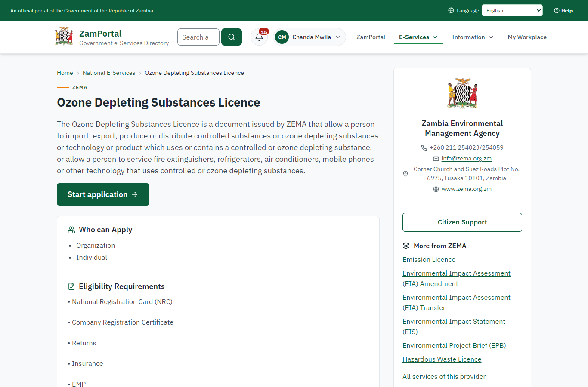Click the envelope icon beside ZEMA email

[436, 158]
